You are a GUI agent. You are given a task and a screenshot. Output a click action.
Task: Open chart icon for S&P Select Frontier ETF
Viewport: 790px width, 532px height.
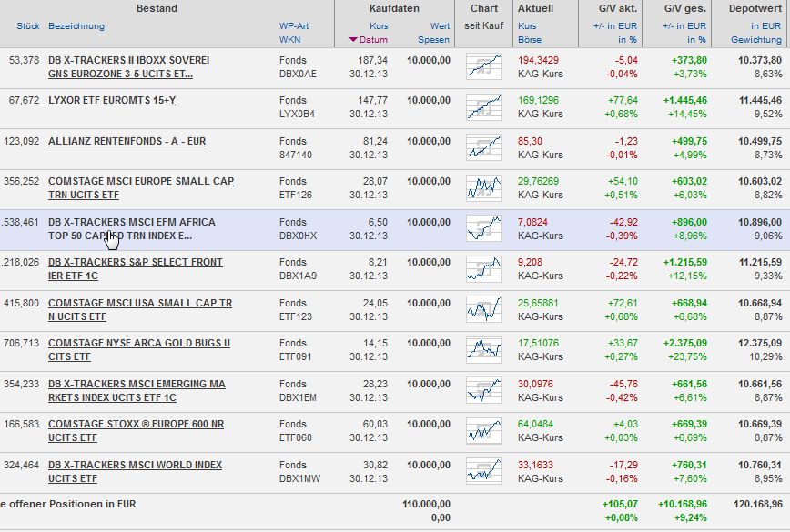pyautogui.click(x=483, y=268)
